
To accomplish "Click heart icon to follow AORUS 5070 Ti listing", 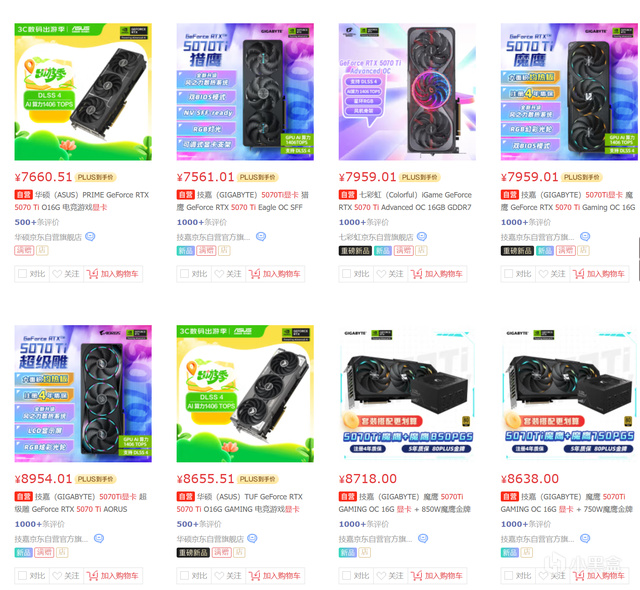I will click(58, 576).
